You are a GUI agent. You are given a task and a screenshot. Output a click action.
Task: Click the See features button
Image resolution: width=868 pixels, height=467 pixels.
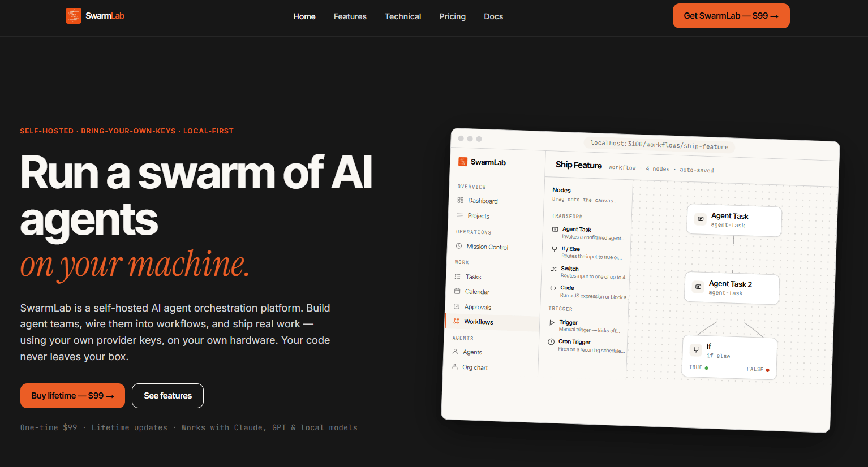tap(167, 396)
